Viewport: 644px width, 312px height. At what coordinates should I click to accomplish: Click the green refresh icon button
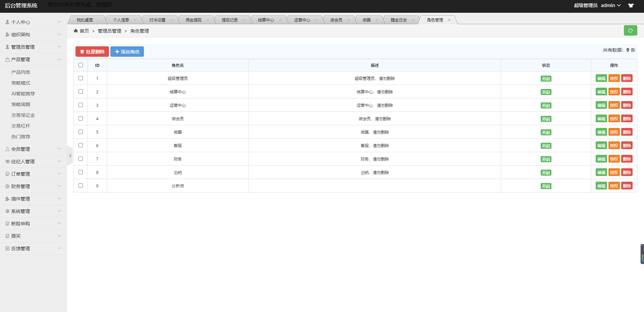point(630,31)
